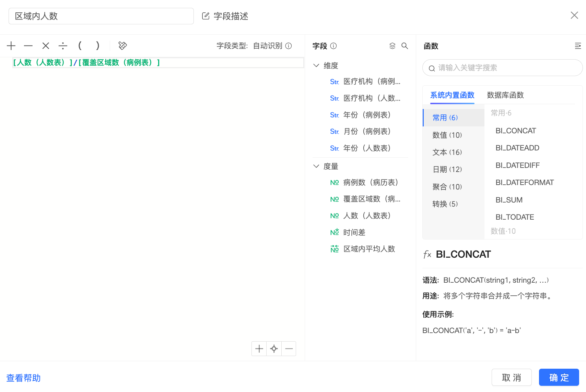Click [覆盖区域数（病例表）] token in formula
Viewport: 586px width, 392px height.
point(119,63)
